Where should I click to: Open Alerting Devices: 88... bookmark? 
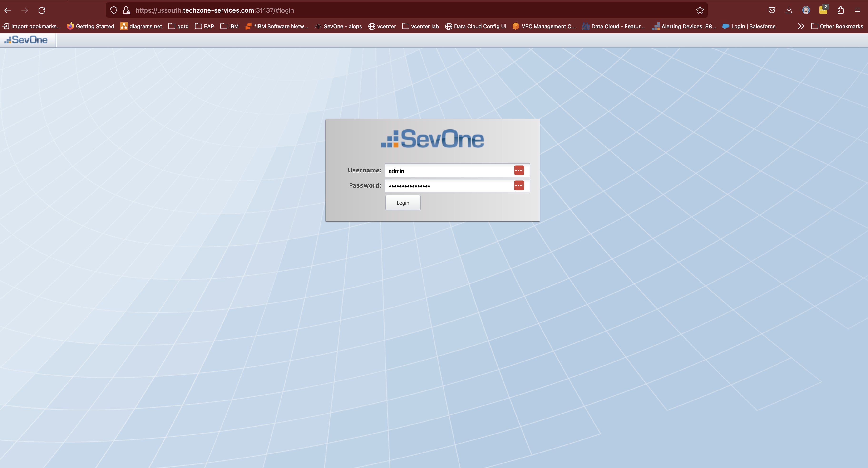(x=684, y=26)
